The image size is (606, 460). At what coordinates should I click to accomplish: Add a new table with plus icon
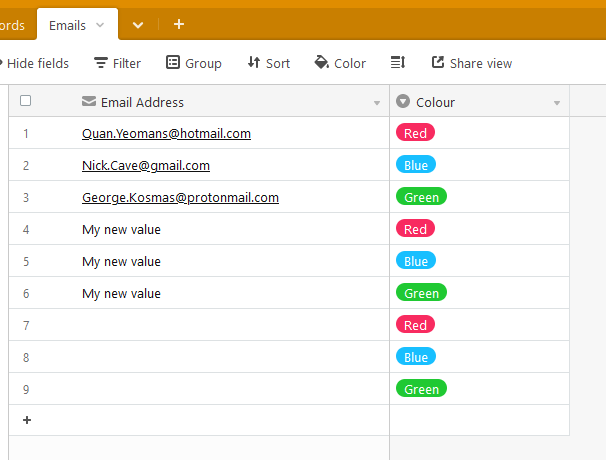pyautogui.click(x=179, y=24)
